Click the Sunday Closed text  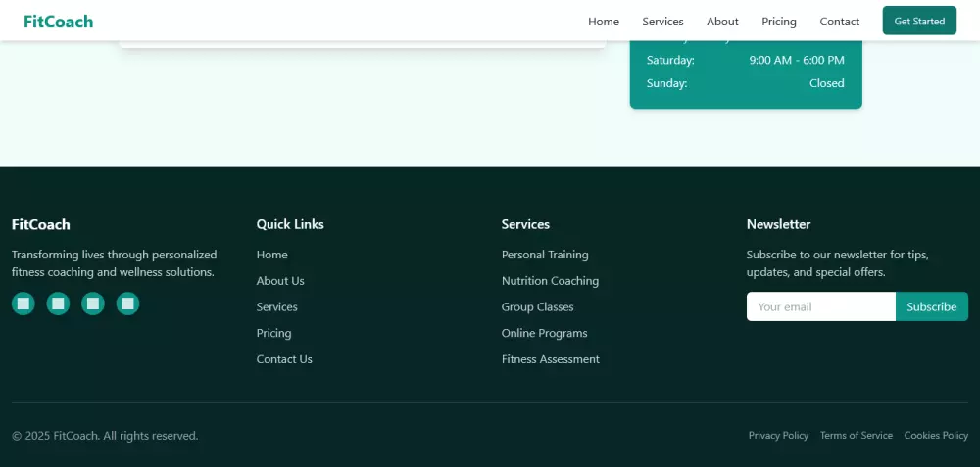827,83
